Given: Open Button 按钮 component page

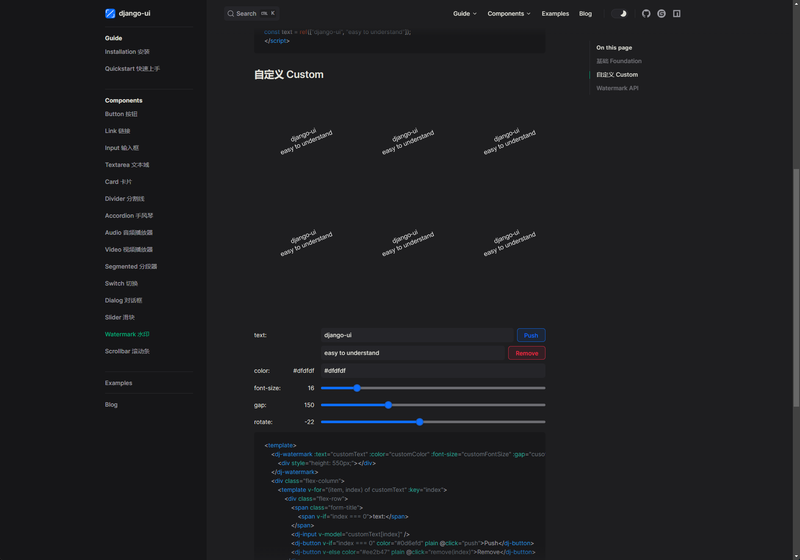Looking at the screenshot, I should (x=121, y=114).
